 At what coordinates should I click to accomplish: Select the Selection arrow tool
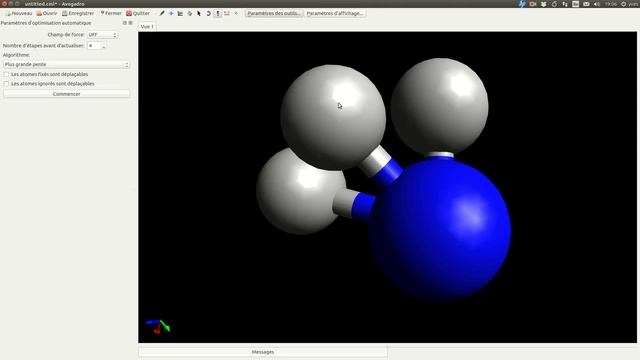pyautogui.click(x=199, y=13)
